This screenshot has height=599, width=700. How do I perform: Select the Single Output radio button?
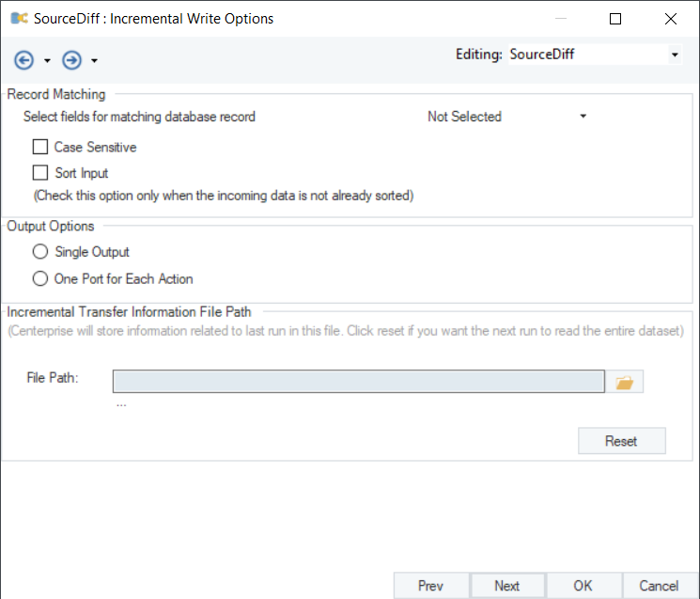click(x=39, y=252)
